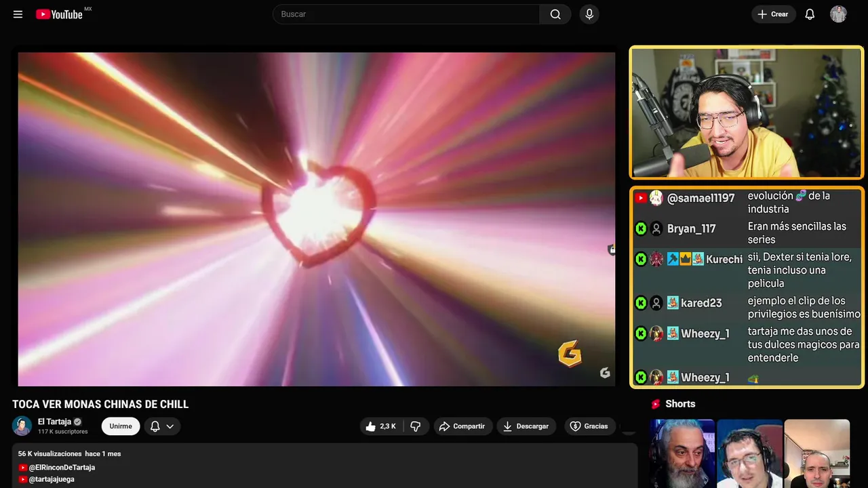The width and height of the screenshot is (868, 488).
Task: Go to YouTube home via logo
Action: click(x=59, y=14)
